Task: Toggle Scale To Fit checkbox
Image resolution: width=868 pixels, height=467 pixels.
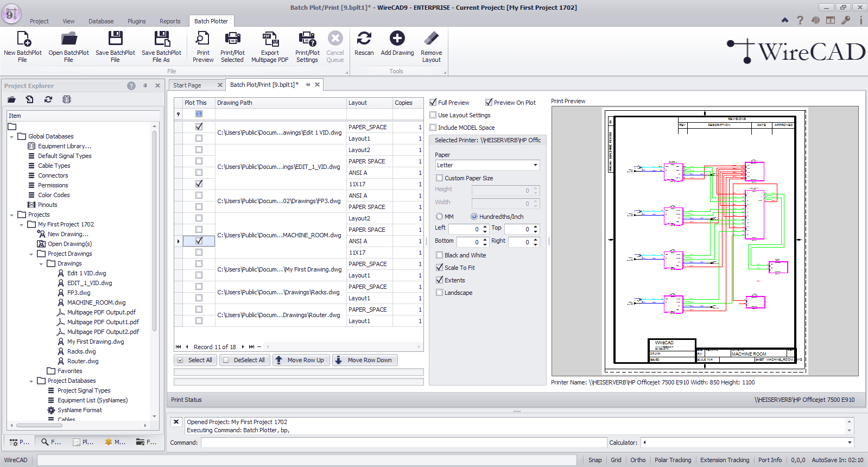Action: (x=440, y=268)
